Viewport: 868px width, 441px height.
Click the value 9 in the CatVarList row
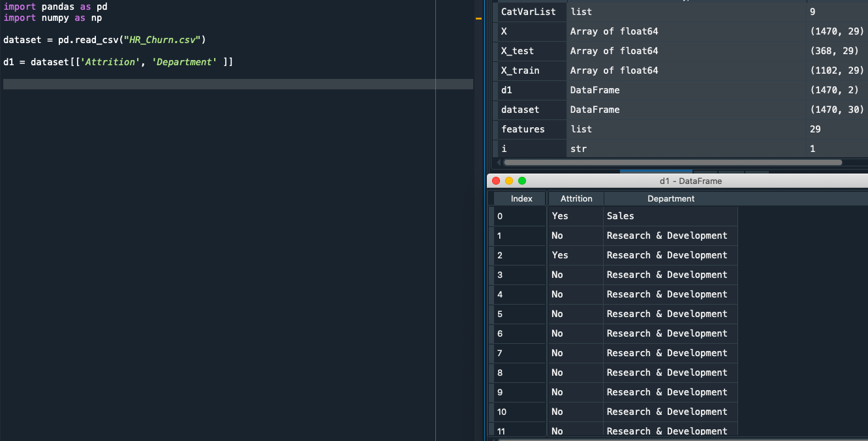pyautogui.click(x=813, y=12)
